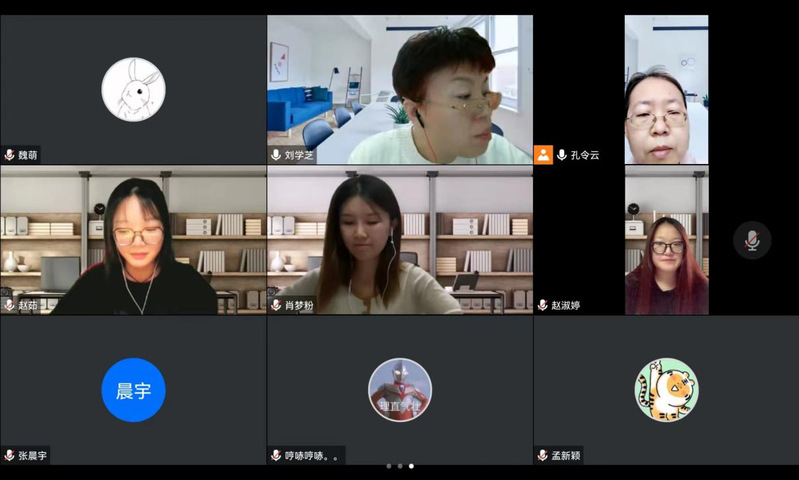Click the 刘学芝 name label
Image resolution: width=799 pixels, height=480 pixels.
point(299,155)
